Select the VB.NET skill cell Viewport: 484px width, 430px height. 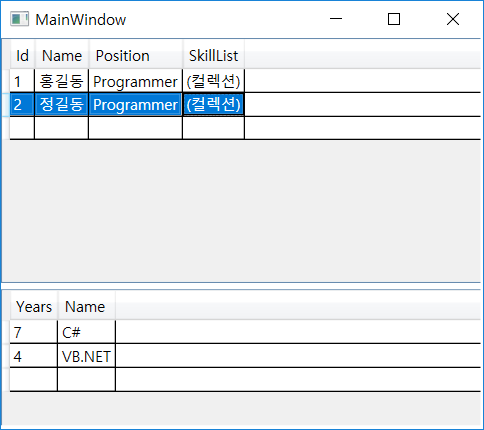coord(87,356)
